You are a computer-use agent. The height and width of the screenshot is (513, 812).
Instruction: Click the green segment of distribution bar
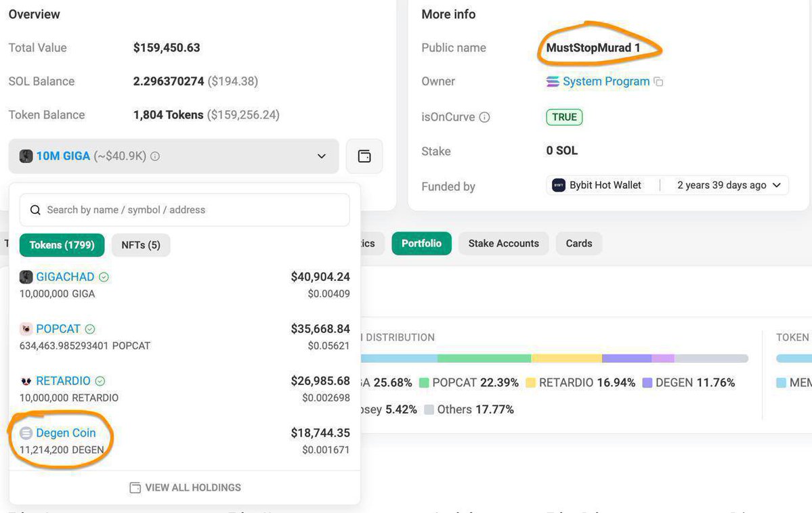[484, 358]
